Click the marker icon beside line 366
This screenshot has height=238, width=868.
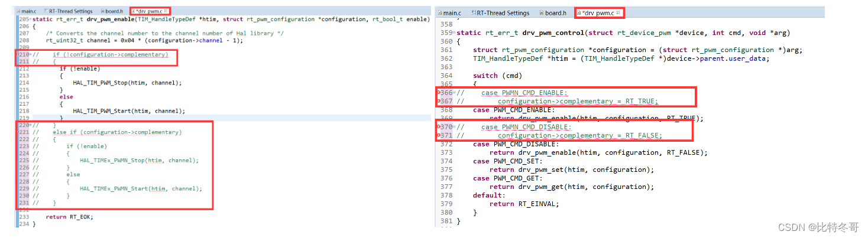point(438,93)
